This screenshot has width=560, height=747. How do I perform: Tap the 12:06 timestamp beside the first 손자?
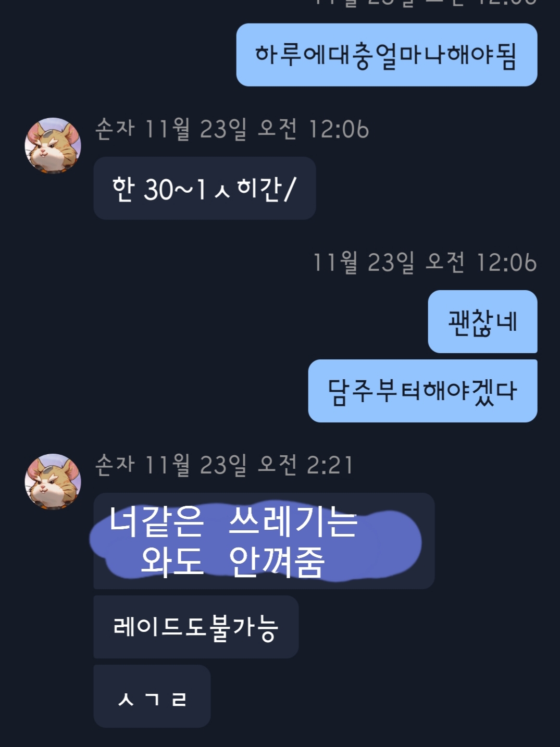338,129
